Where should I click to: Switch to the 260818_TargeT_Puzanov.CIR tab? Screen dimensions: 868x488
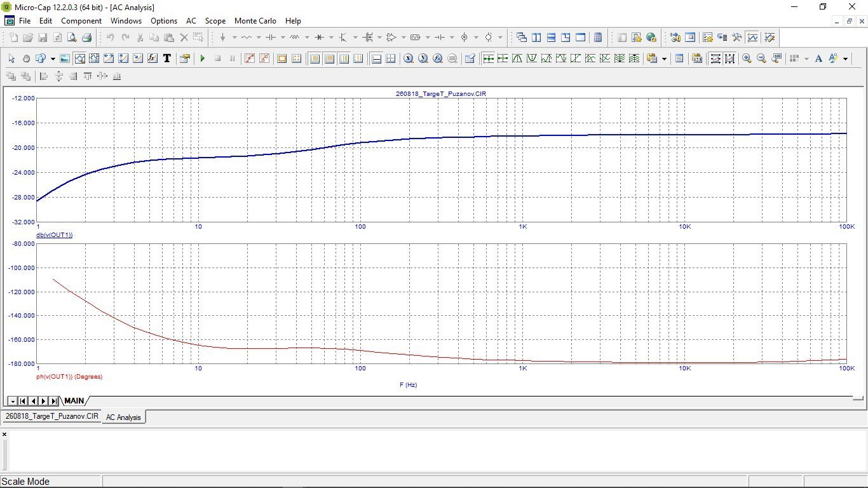click(x=51, y=416)
